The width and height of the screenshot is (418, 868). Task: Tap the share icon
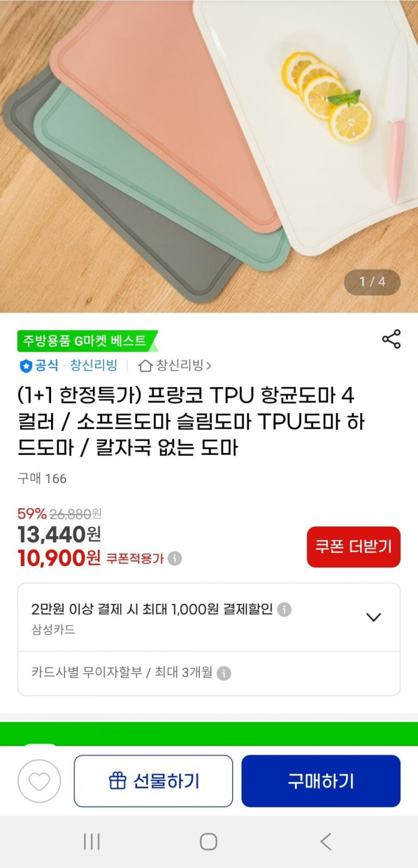tap(391, 339)
